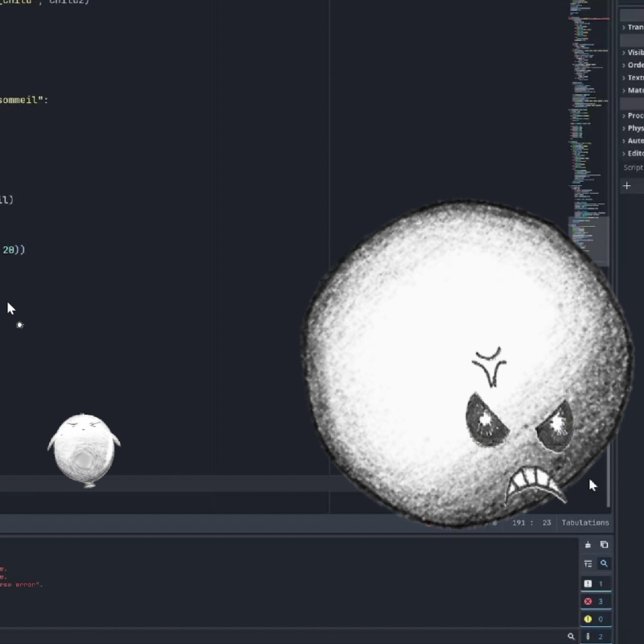Click the Tabulations indentation indicator
Viewport: 644px width, 644px height.
pyautogui.click(x=585, y=522)
